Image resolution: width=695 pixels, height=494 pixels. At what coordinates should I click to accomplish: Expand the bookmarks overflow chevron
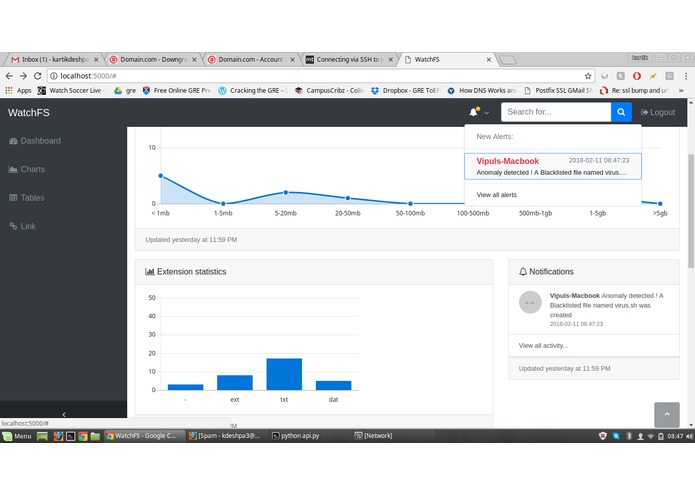coord(681,90)
